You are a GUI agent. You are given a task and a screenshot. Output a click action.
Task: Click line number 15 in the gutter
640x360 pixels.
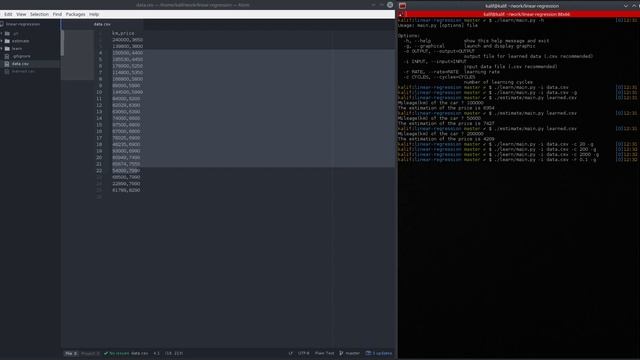[99, 125]
